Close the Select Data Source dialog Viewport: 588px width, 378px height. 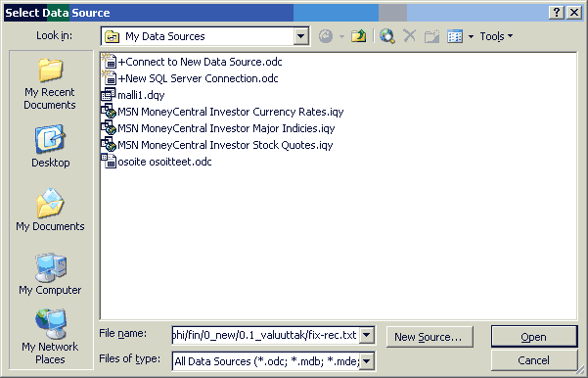click(574, 13)
